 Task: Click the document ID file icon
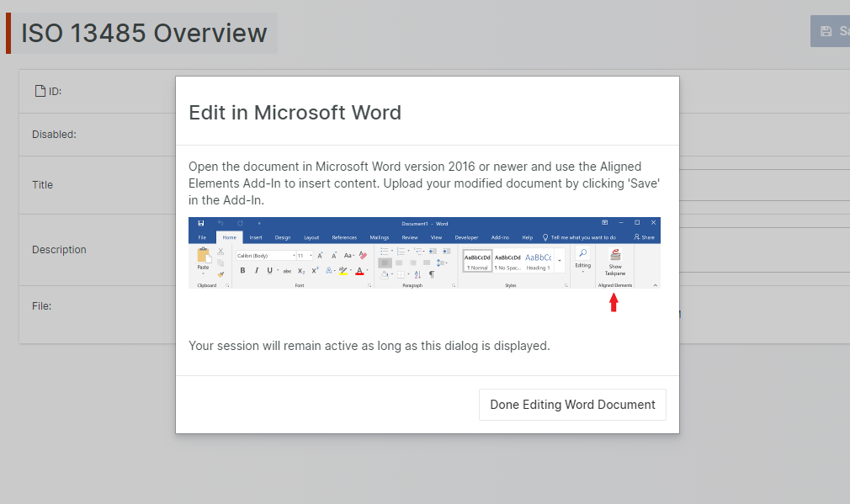[x=40, y=91]
